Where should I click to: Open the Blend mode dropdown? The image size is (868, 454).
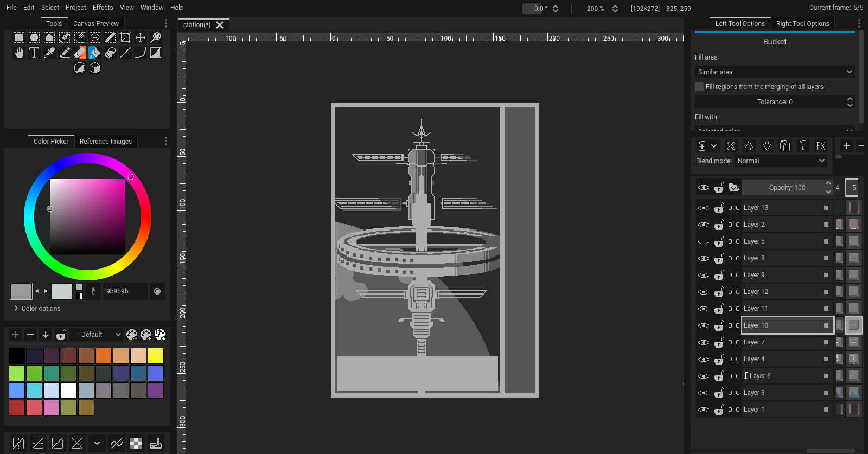click(x=781, y=161)
